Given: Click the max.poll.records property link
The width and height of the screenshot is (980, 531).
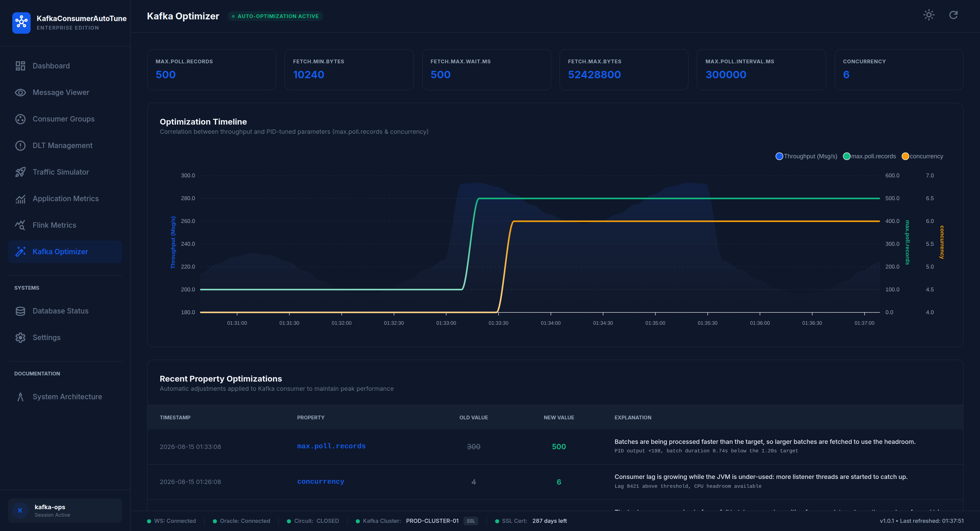Looking at the screenshot, I should pos(331,446).
